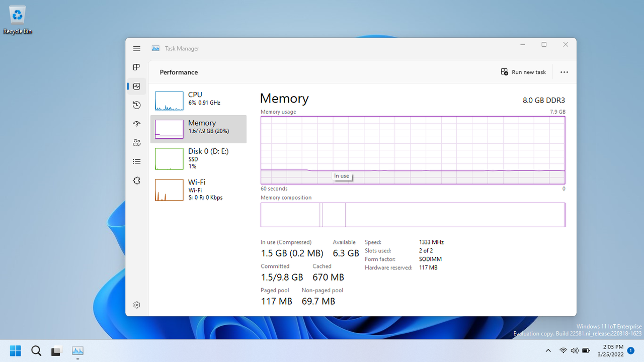Click the Slots used value 2 of 2
The height and width of the screenshot is (362, 644).
tap(426, 251)
